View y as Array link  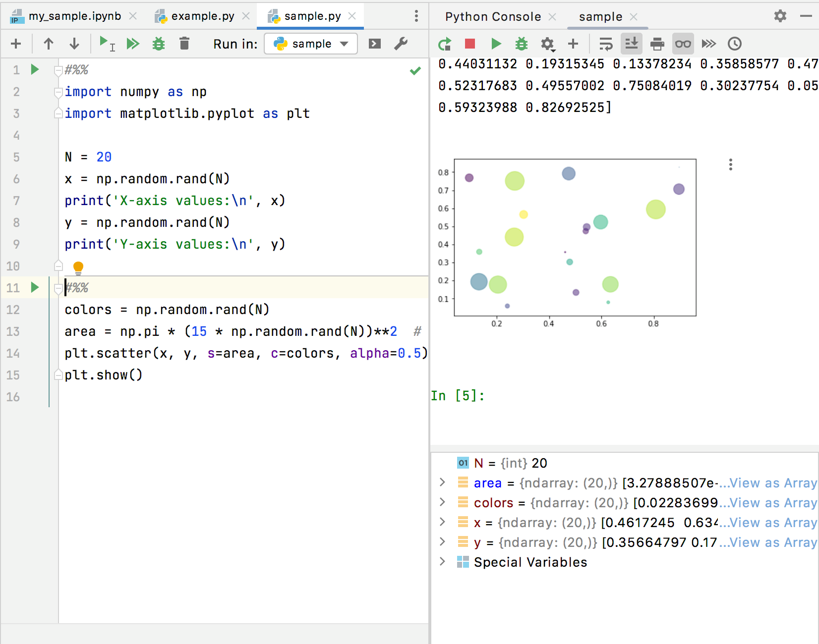coord(773,542)
